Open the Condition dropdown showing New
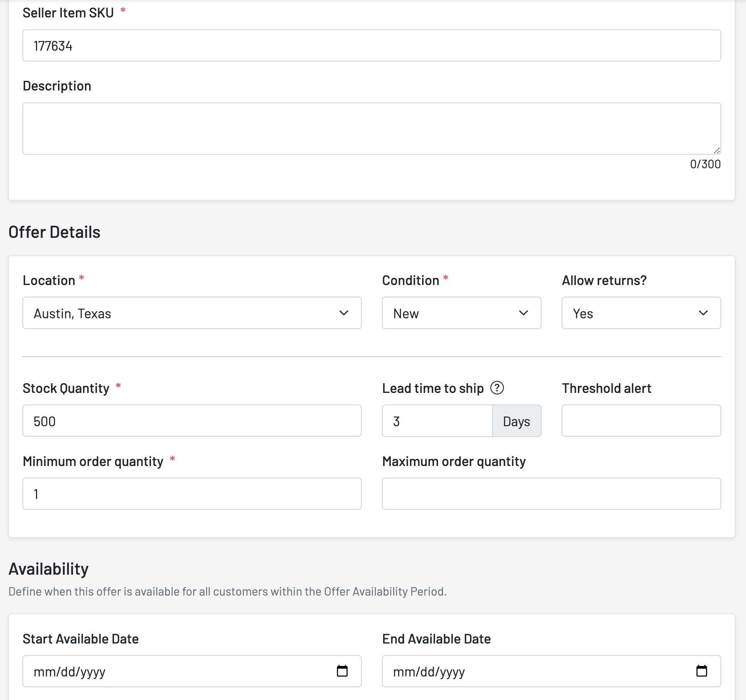746x700 pixels. click(461, 313)
